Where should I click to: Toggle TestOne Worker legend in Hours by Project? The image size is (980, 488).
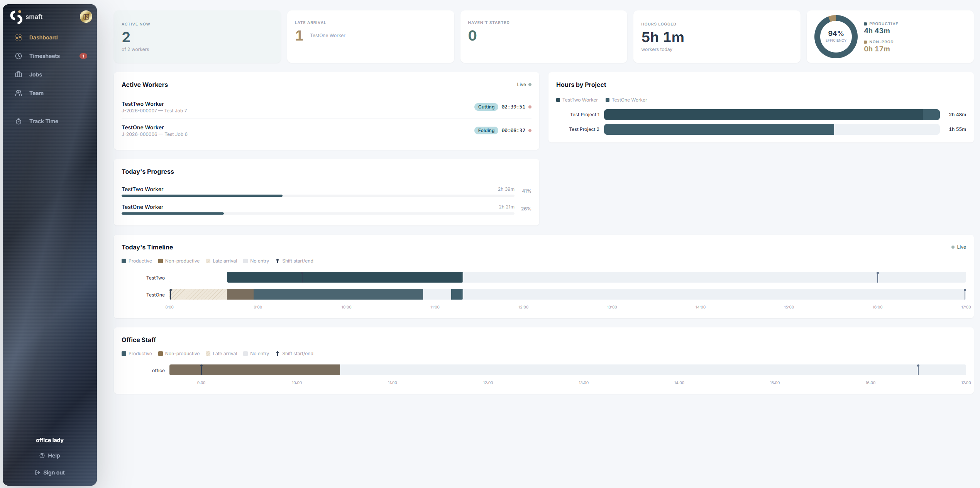tap(626, 100)
